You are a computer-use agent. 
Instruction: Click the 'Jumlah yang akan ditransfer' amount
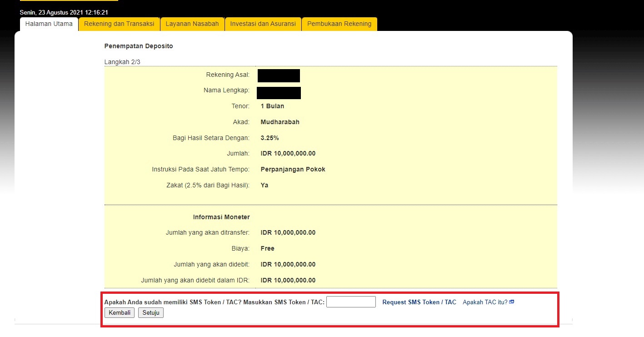tap(288, 233)
